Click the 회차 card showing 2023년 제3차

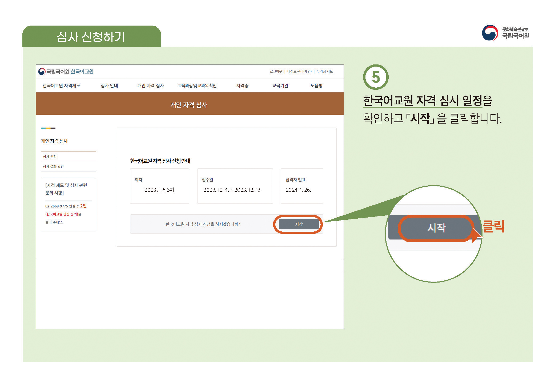click(x=159, y=186)
